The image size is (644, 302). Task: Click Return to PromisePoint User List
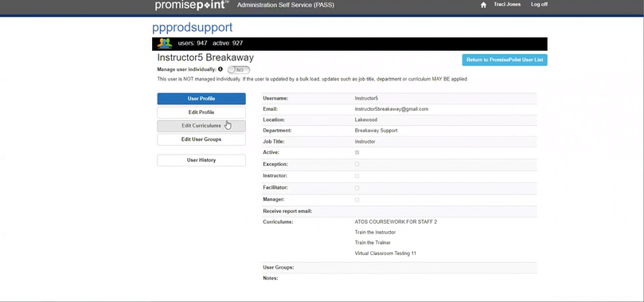pos(505,60)
